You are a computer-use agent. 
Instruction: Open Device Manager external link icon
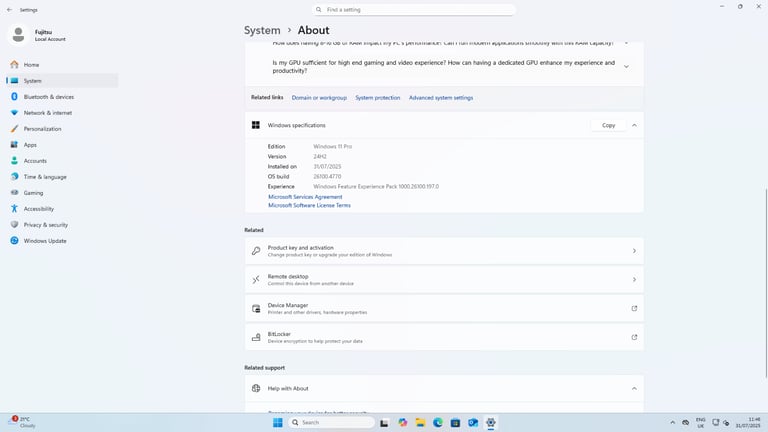[634, 309]
